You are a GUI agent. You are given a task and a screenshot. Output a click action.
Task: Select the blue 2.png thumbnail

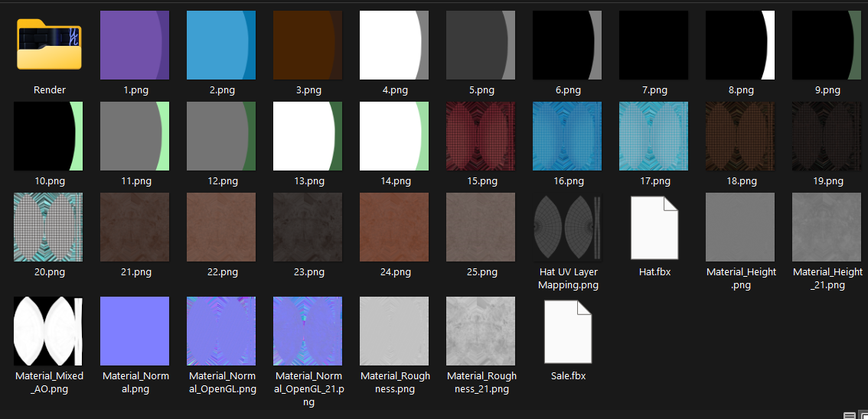(221, 45)
